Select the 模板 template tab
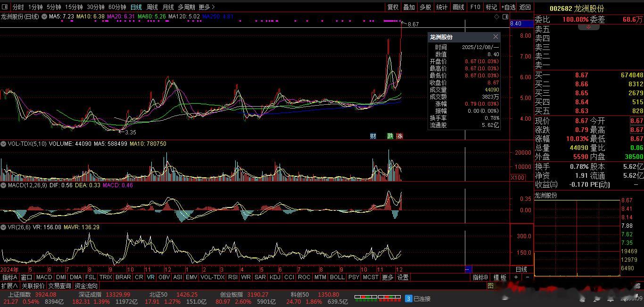This screenshot has width=644, height=307. [x=500, y=277]
